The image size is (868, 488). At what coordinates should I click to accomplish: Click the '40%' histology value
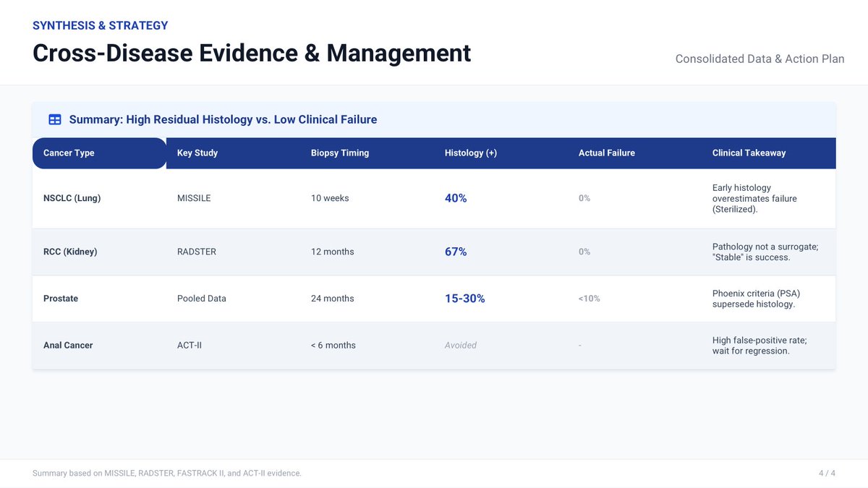click(456, 198)
